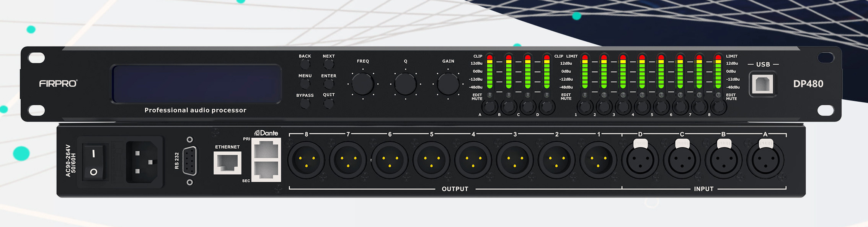Screen dimensions: 868x227
Task: Click the OUTPUT label on rear panel
Action: (455, 189)
